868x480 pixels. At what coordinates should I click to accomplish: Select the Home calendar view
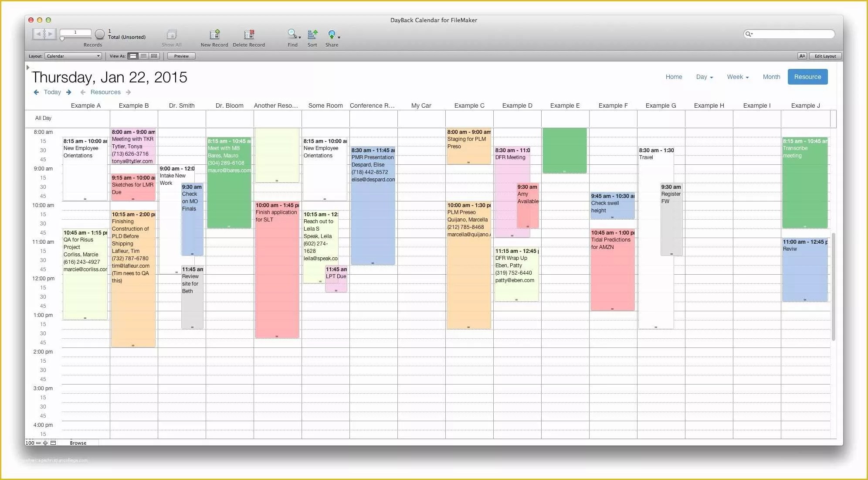[x=674, y=77]
